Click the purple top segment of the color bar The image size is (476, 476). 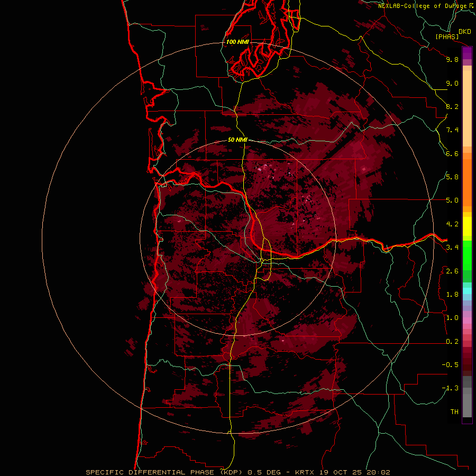[467, 53]
